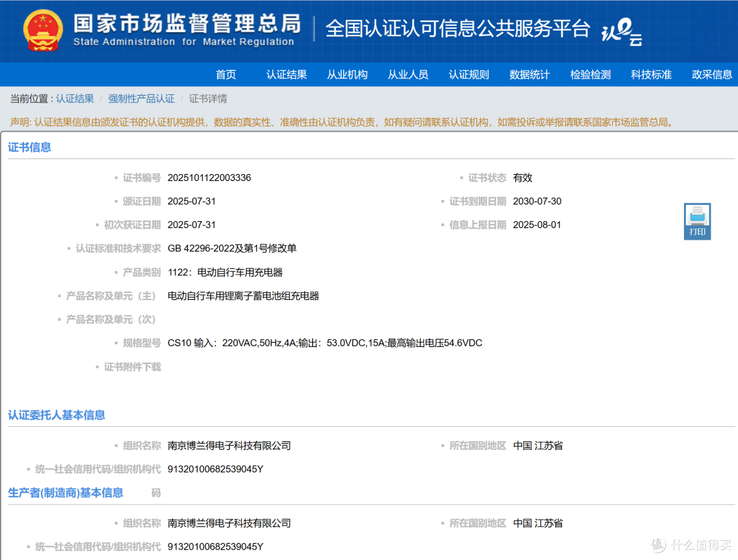Open the 首页 menu item
The height and width of the screenshot is (560, 738).
(x=226, y=74)
